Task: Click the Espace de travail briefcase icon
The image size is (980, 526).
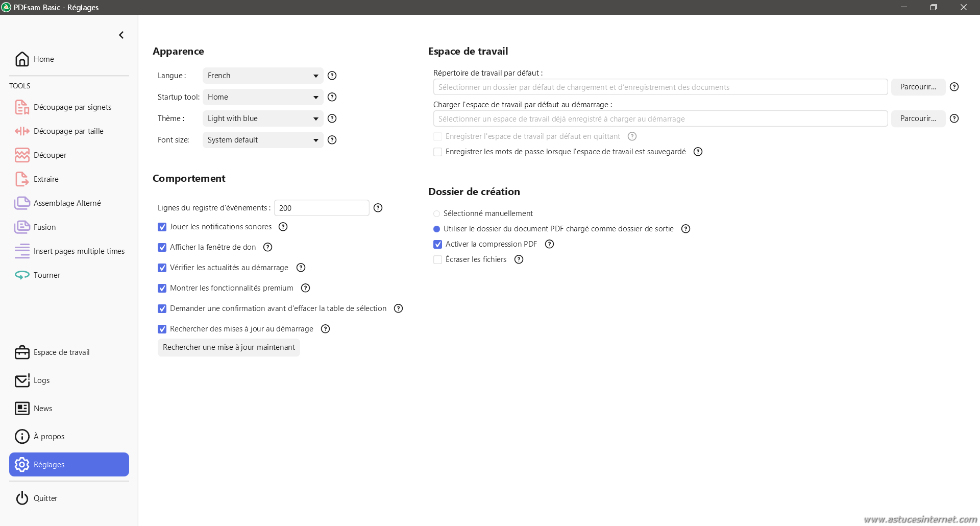Action: [x=22, y=352]
